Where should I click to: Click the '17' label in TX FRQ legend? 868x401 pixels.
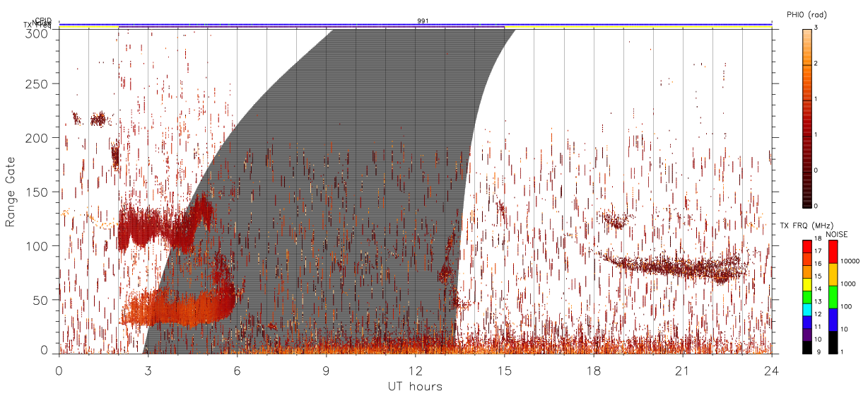(x=818, y=252)
